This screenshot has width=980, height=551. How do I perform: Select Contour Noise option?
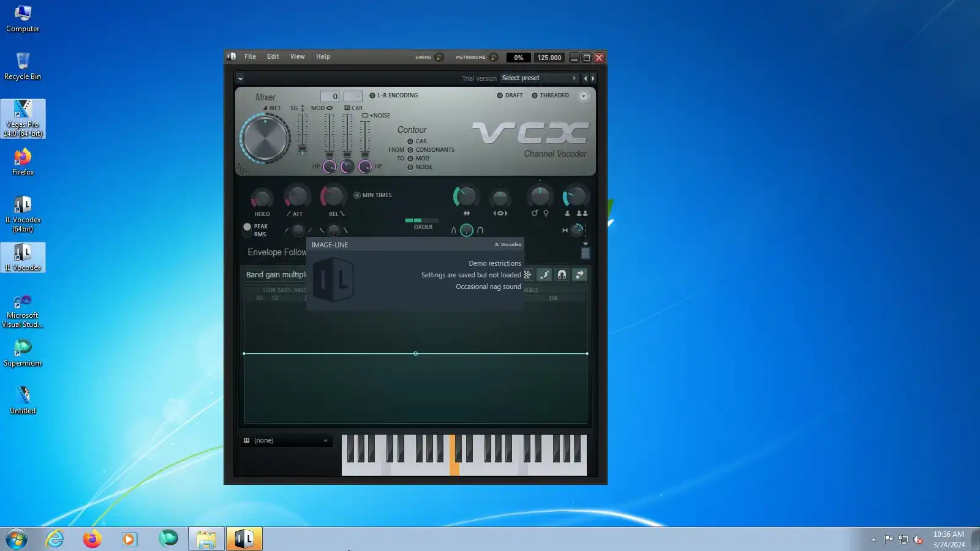(x=420, y=167)
